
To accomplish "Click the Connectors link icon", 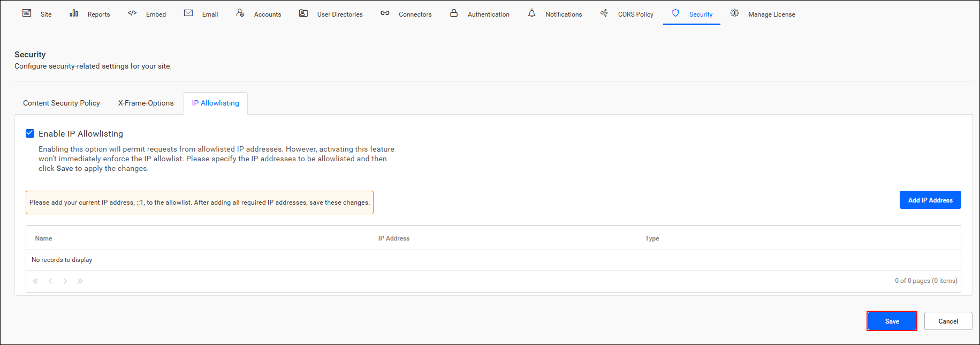I will (x=385, y=13).
